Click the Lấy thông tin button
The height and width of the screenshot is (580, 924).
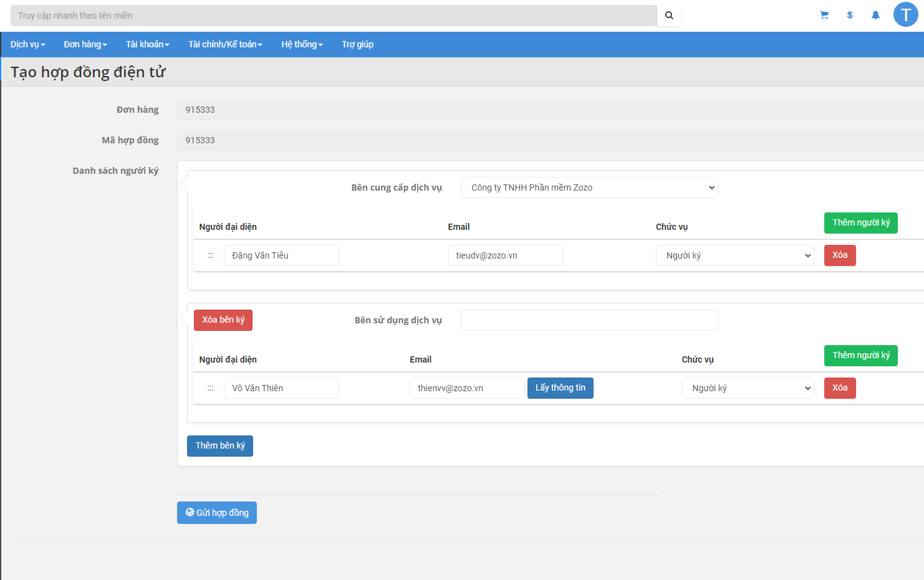pos(561,388)
